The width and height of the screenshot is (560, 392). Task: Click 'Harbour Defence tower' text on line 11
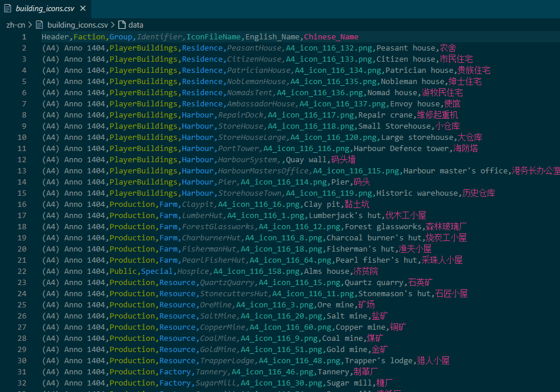click(x=401, y=149)
